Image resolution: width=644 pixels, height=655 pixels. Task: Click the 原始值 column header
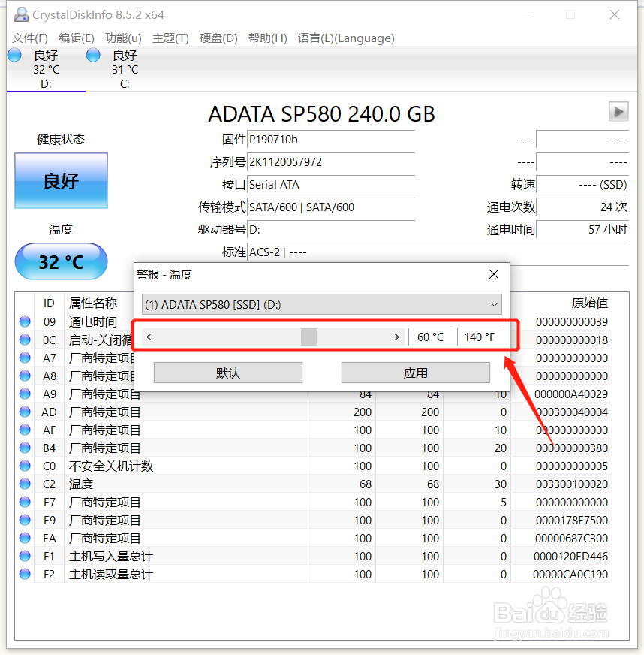pyautogui.click(x=590, y=303)
